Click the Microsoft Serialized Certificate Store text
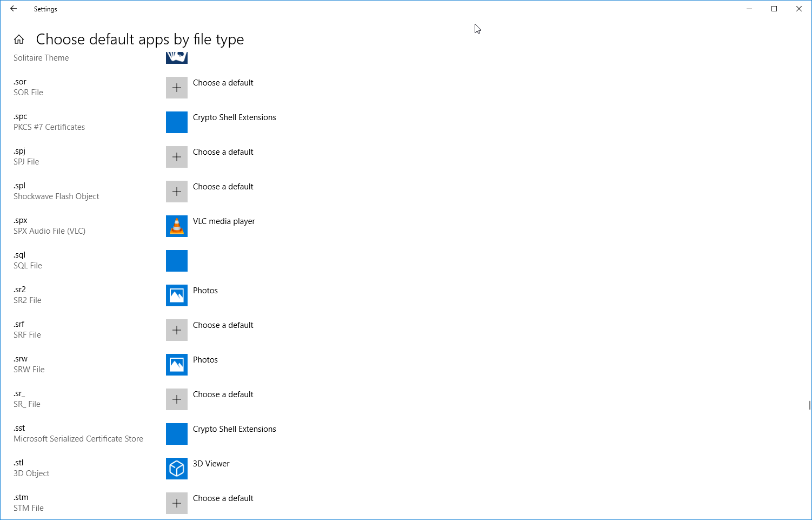 point(78,439)
